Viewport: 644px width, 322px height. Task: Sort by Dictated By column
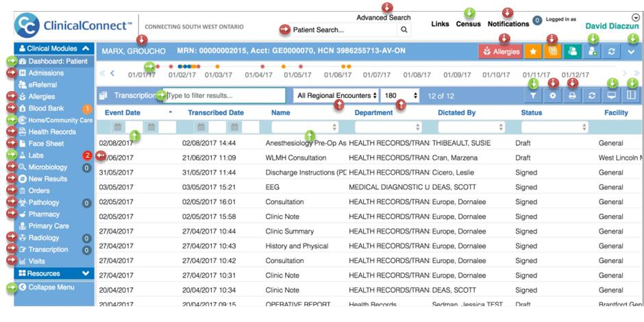point(456,112)
